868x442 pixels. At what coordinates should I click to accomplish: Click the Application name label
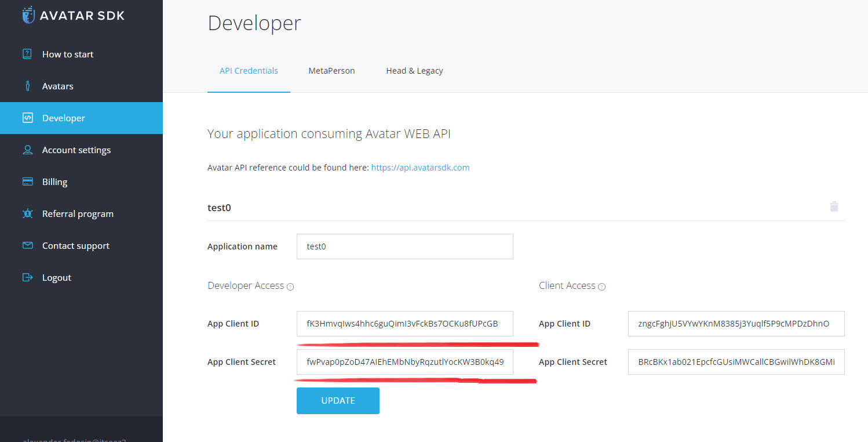242,247
